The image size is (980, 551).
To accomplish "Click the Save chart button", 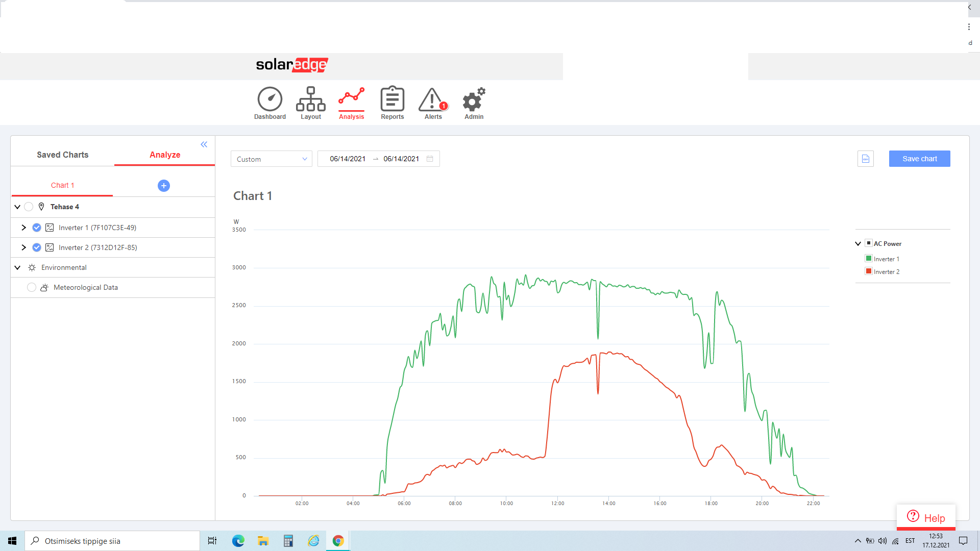I will [919, 159].
